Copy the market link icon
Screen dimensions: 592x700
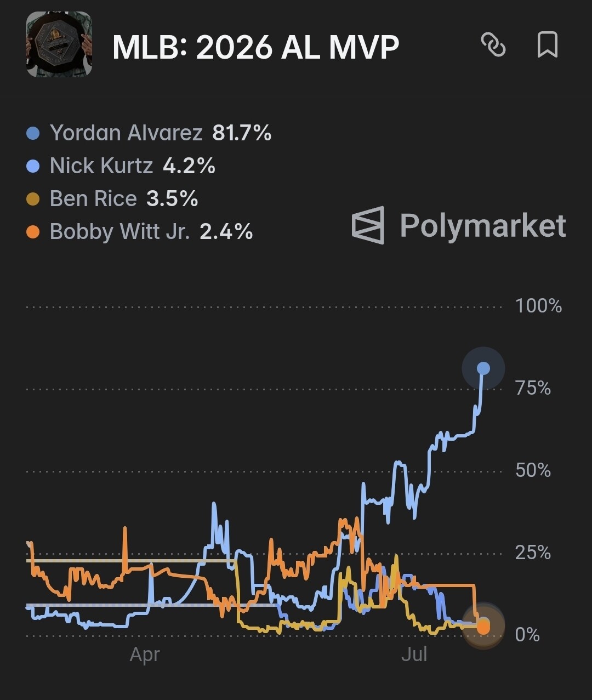[x=493, y=44]
